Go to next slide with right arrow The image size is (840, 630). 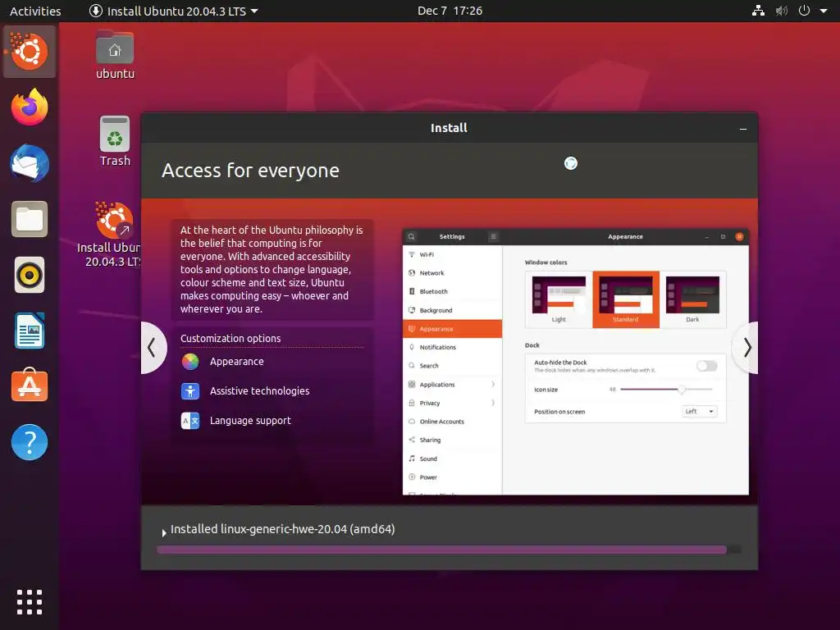pos(746,348)
